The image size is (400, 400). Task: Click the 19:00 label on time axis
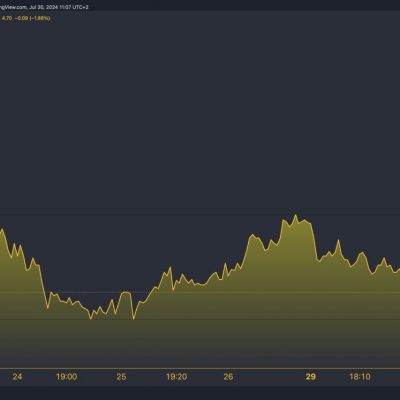(67, 377)
